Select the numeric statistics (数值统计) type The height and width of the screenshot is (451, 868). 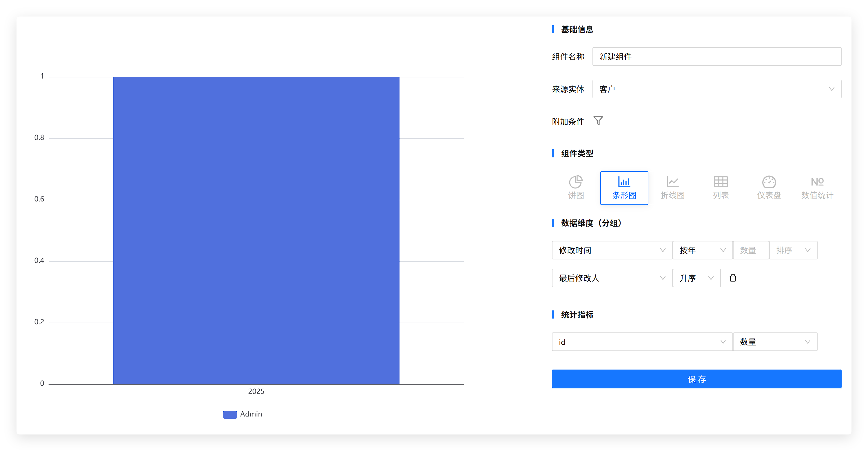click(x=817, y=188)
